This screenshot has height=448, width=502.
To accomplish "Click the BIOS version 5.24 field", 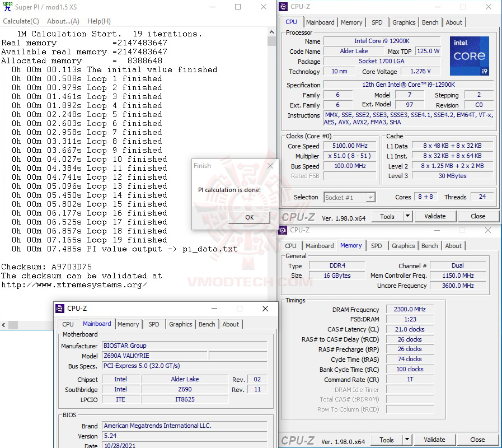I will 185,436.
